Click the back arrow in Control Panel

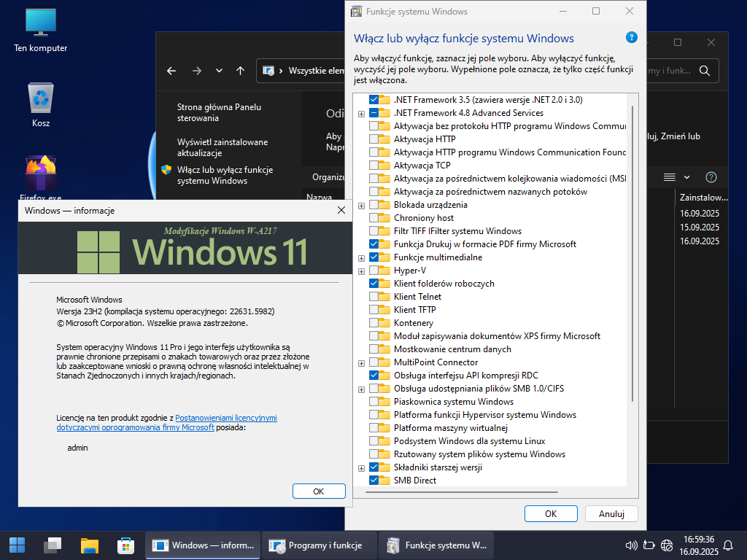tap(171, 71)
